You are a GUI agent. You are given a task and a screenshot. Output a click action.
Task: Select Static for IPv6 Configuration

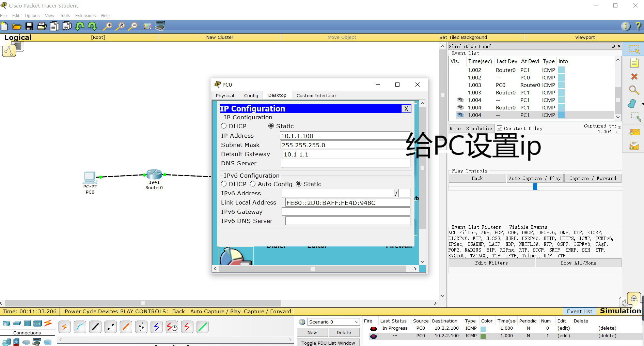pos(299,184)
